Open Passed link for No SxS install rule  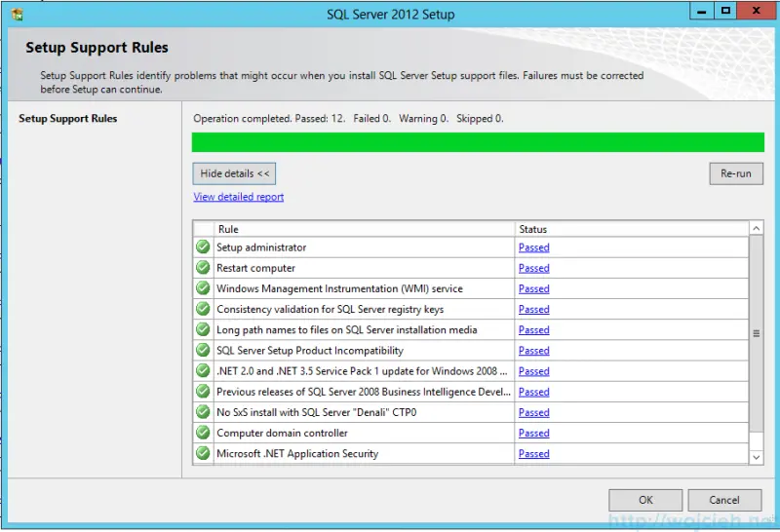tap(533, 412)
